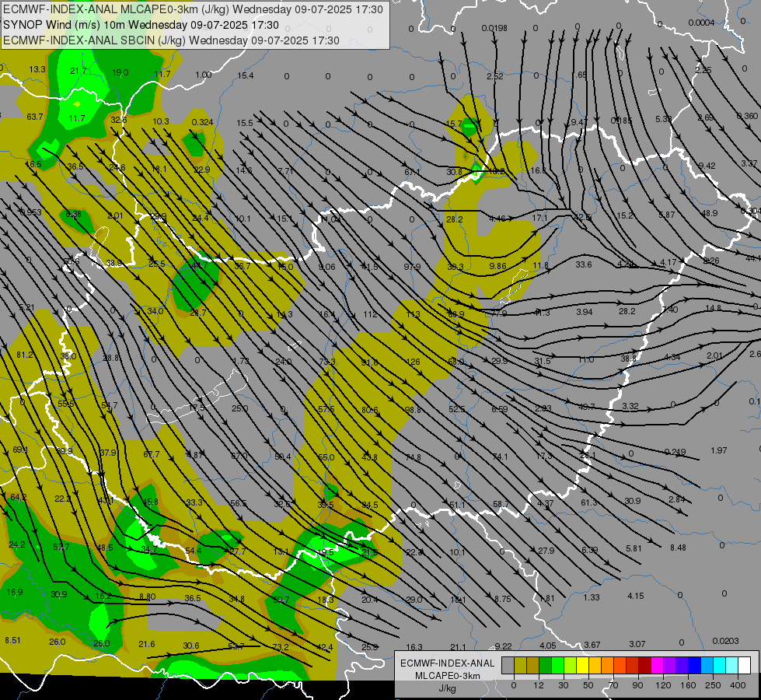Click the map value '9.86'

click(498, 266)
